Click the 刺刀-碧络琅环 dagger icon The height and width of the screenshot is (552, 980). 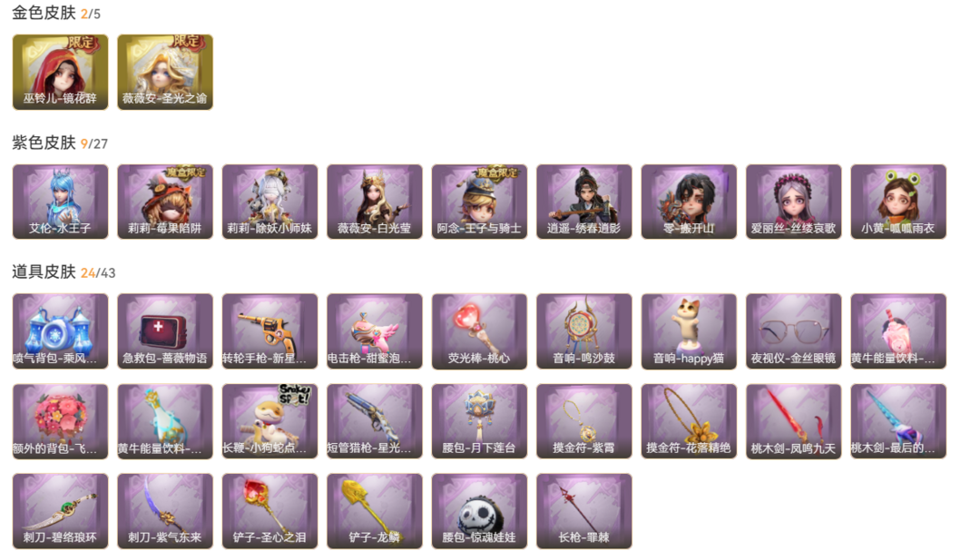60,511
